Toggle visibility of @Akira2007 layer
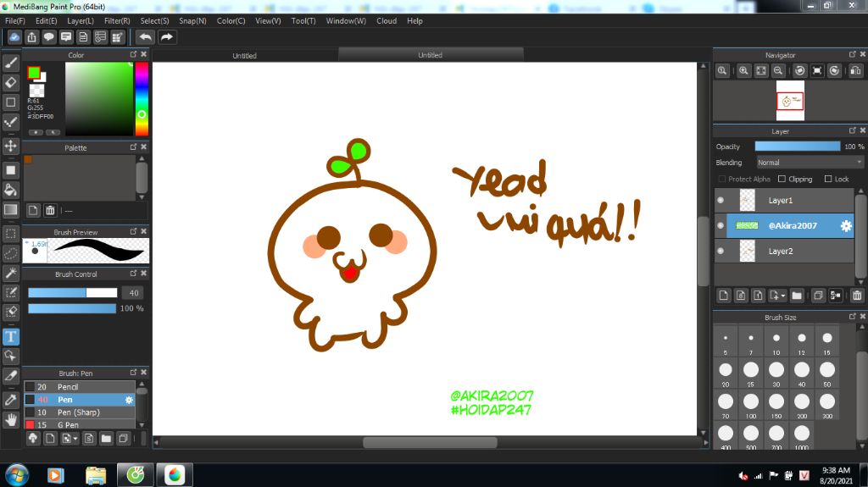 (x=721, y=225)
